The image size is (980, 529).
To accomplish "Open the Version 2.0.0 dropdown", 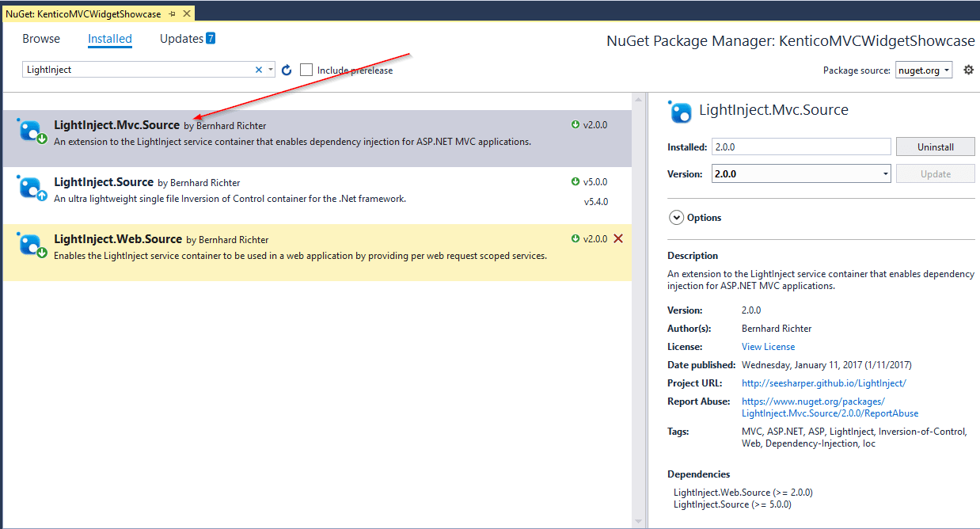I will pyautogui.click(x=801, y=174).
